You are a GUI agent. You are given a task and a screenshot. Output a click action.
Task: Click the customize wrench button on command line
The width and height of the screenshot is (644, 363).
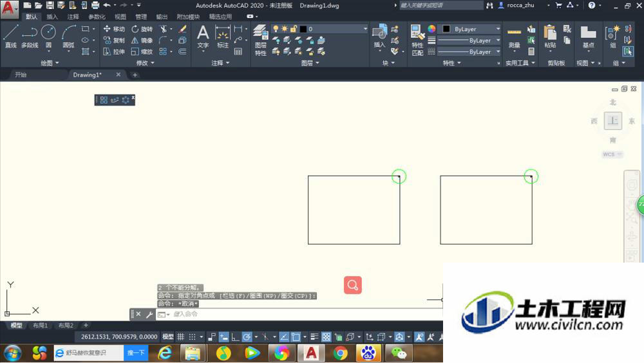(149, 314)
